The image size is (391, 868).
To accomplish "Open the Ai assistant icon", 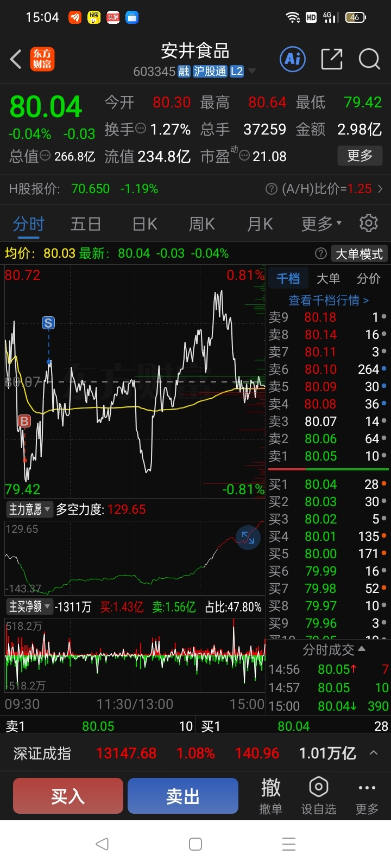I will [293, 59].
